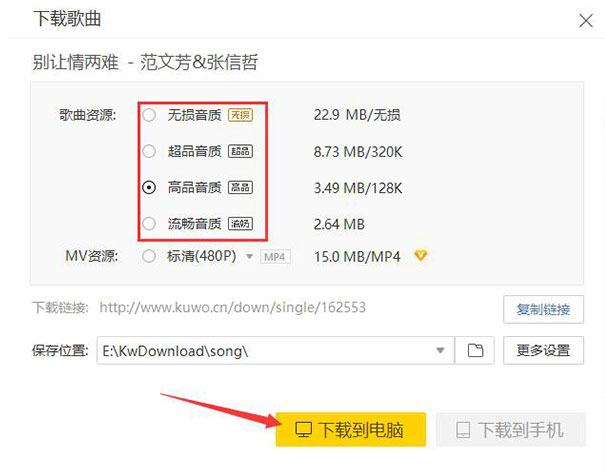
Task: Click the 超品 quality badge
Action: (240, 151)
